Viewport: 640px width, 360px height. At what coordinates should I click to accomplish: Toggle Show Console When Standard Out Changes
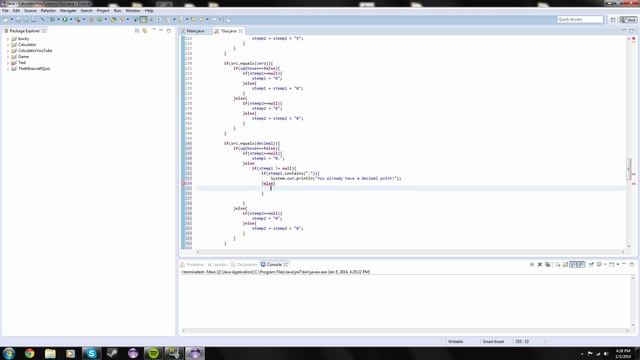573,264
